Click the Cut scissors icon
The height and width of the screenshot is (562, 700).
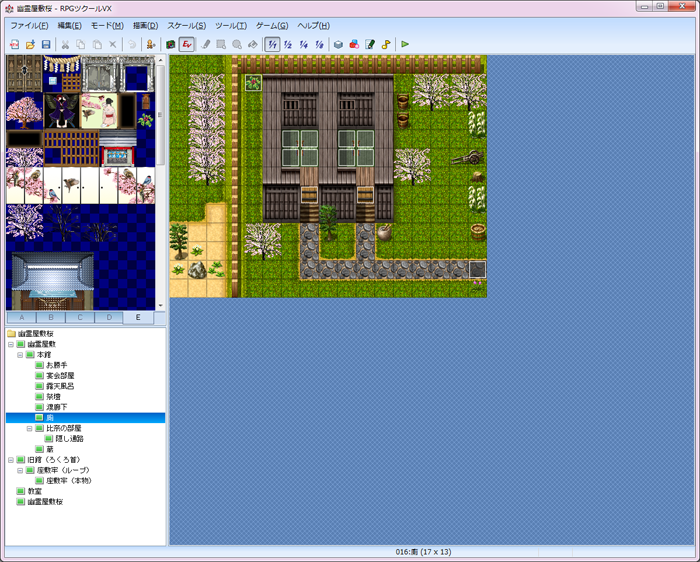[x=65, y=44]
